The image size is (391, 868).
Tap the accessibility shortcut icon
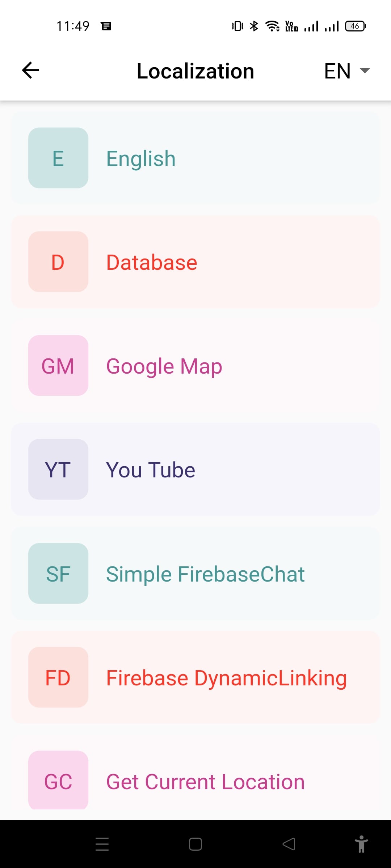click(361, 844)
